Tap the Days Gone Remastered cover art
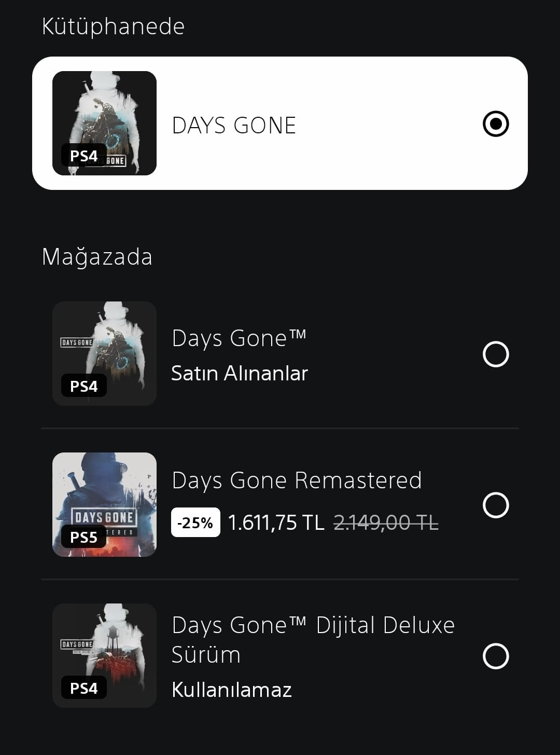Viewport: 560px width, 755px height. click(x=104, y=504)
